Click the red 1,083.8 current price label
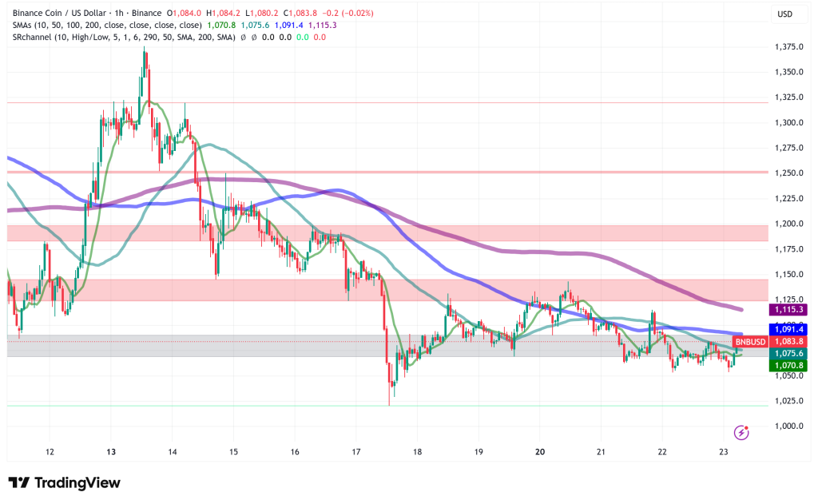 pos(787,342)
